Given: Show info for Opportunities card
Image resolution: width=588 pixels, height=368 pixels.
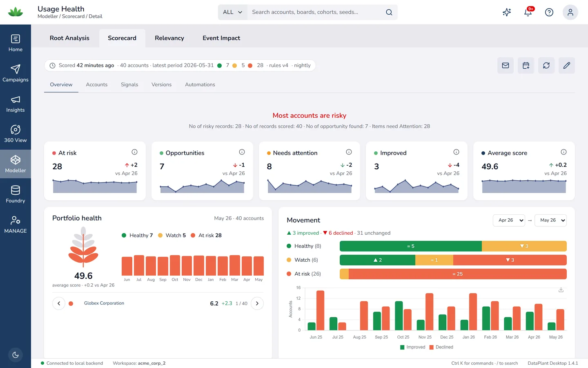Looking at the screenshot, I should pos(242,152).
